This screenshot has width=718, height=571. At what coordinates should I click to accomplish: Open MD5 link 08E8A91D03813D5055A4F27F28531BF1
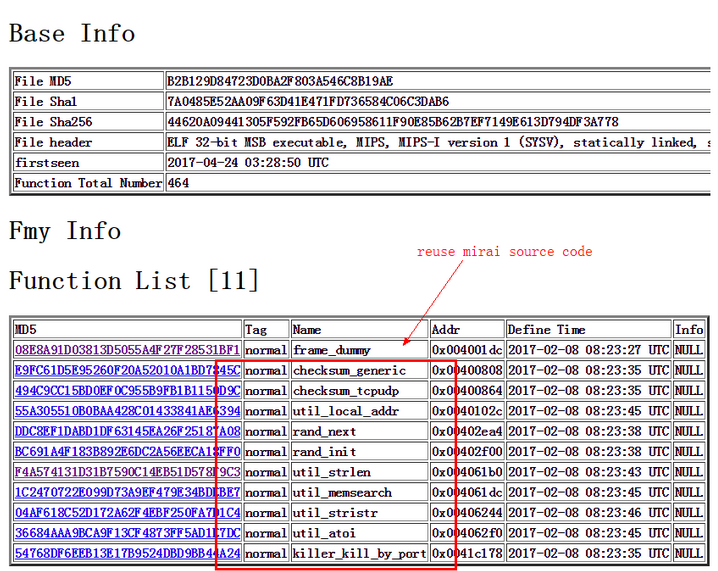[127, 350]
